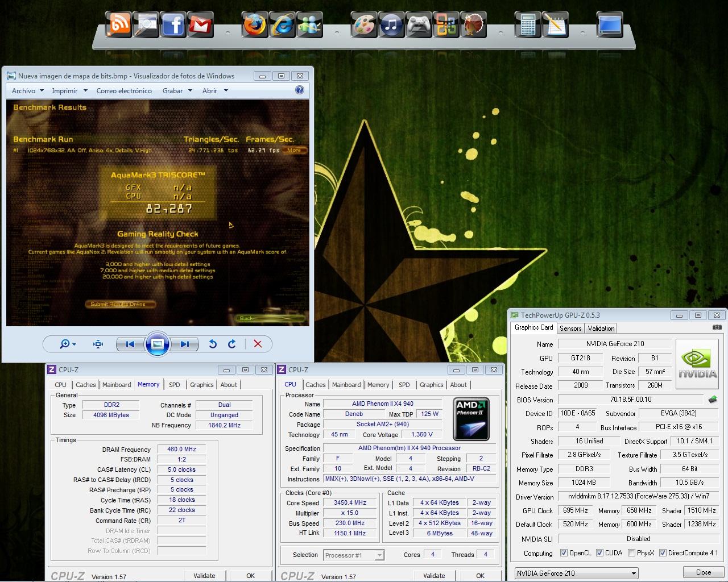Open SPD tab in CPU-Z memory timings window

(175, 385)
